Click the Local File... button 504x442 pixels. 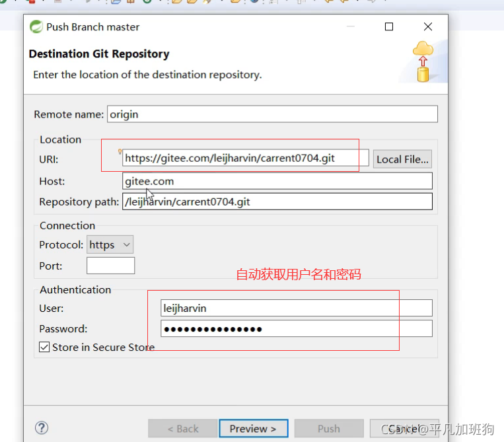[x=402, y=159]
